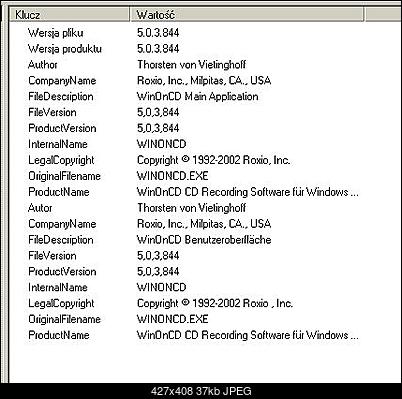Click the FileVersion key below the Benutzeroberfläche row

click(x=52, y=256)
